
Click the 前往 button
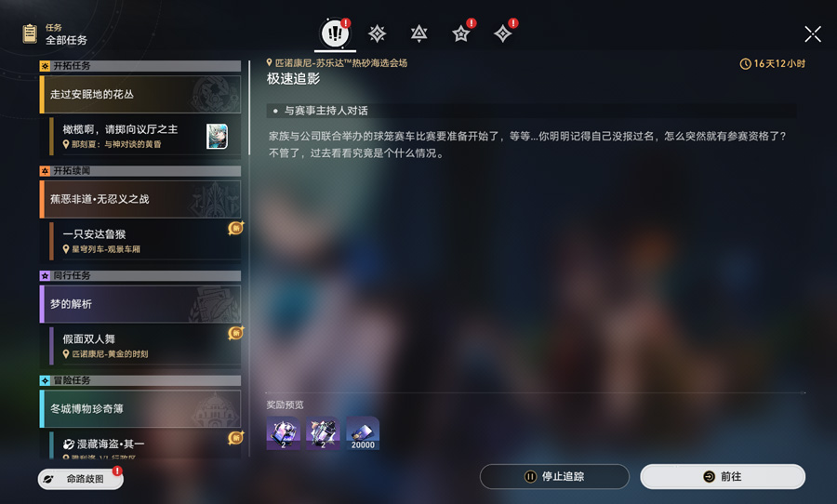723,476
